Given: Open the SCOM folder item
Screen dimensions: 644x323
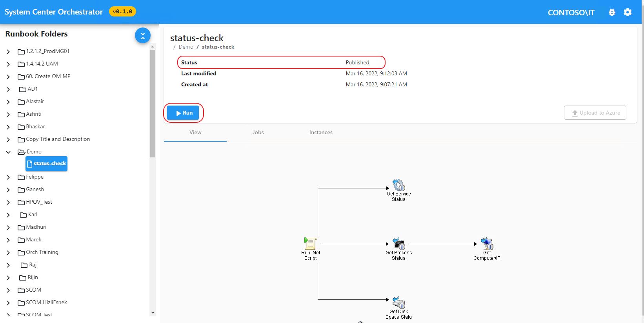Looking at the screenshot, I should [33, 290].
